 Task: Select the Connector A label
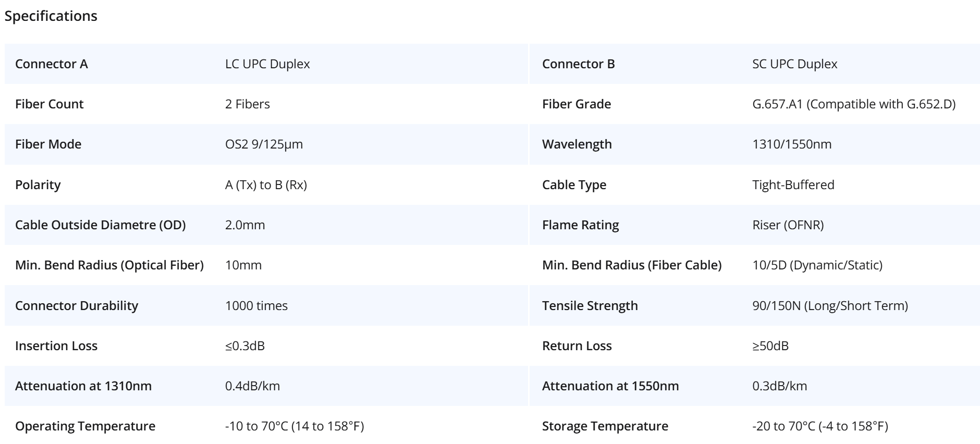[x=52, y=64]
